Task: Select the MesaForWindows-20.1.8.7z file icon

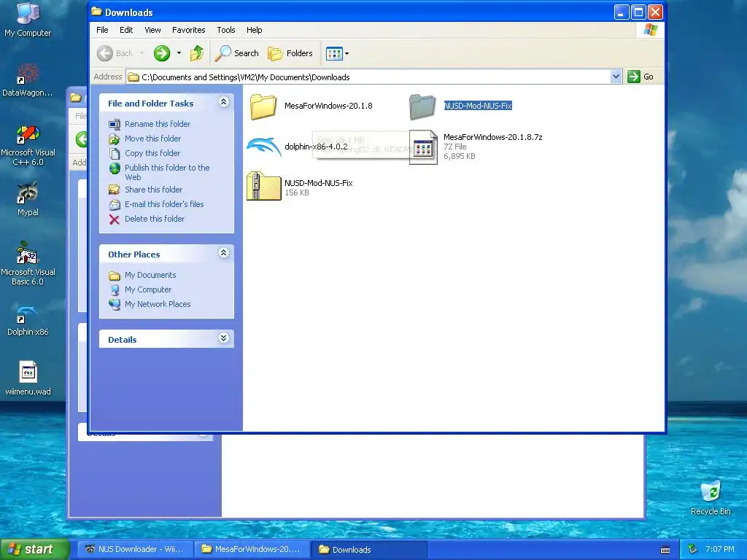Action: pyautogui.click(x=423, y=147)
